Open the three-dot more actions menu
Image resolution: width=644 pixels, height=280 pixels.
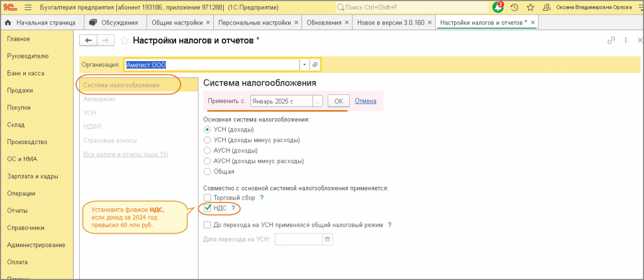(626, 40)
